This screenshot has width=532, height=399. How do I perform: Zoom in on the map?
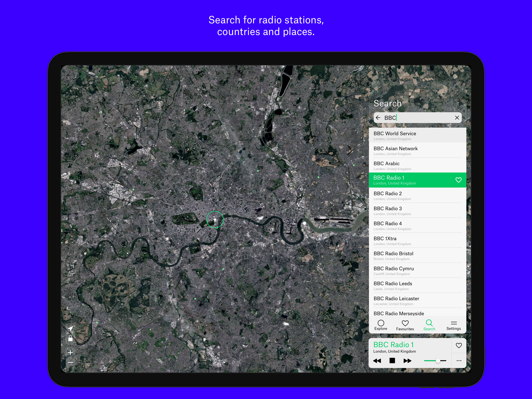pyautogui.click(x=70, y=353)
